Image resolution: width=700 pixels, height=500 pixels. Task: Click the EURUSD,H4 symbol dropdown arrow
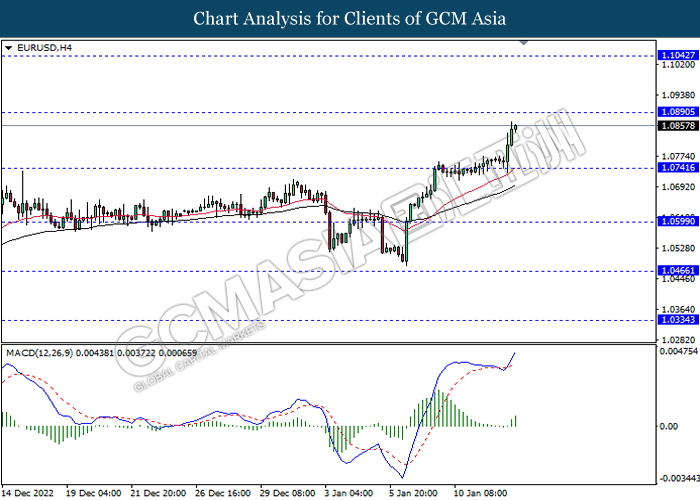tap(8, 48)
